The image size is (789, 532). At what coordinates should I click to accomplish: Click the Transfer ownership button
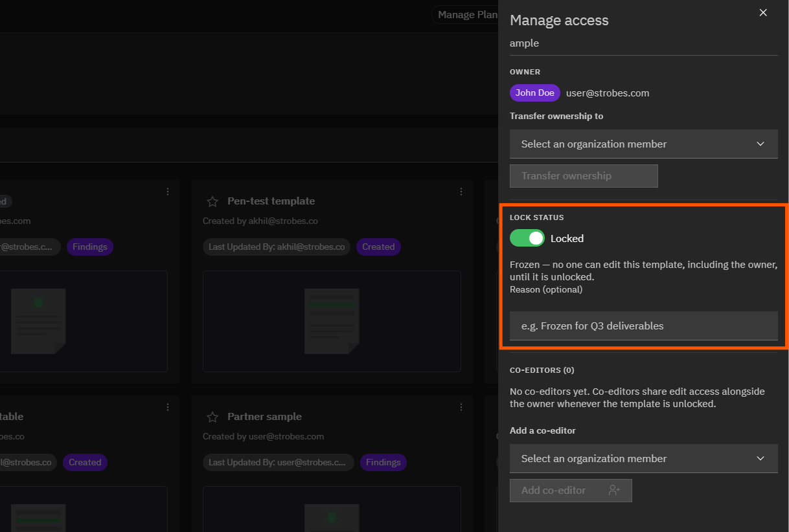(x=584, y=176)
